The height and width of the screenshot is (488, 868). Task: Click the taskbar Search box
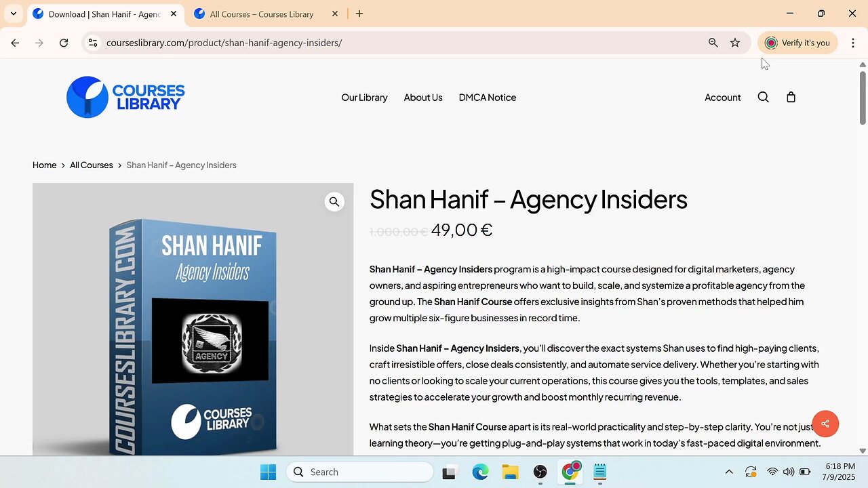point(359,472)
